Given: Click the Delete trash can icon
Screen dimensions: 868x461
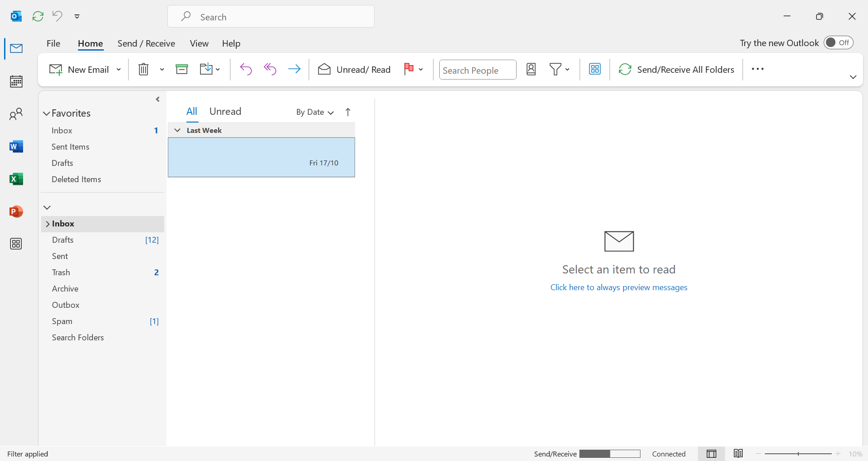Looking at the screenshot, I should 143,69.
